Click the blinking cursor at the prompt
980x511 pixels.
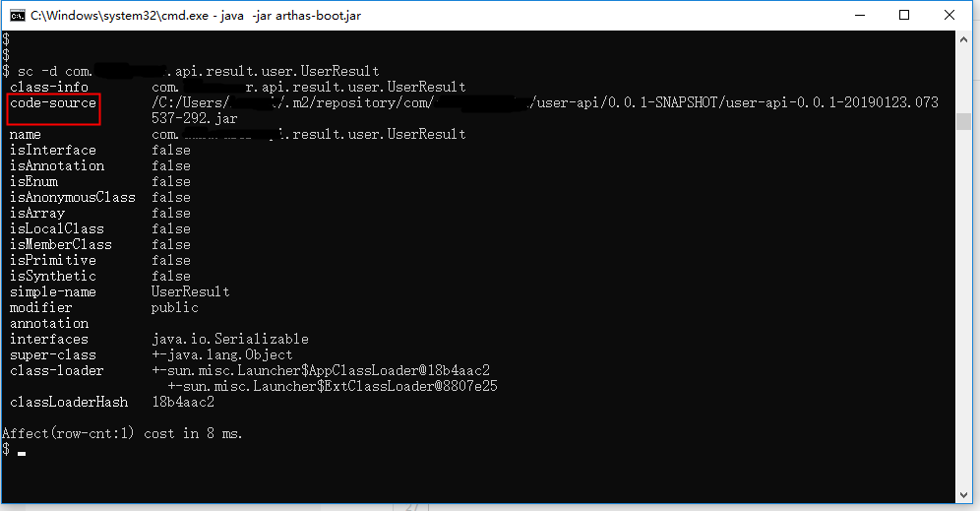[x=22, y=453]
